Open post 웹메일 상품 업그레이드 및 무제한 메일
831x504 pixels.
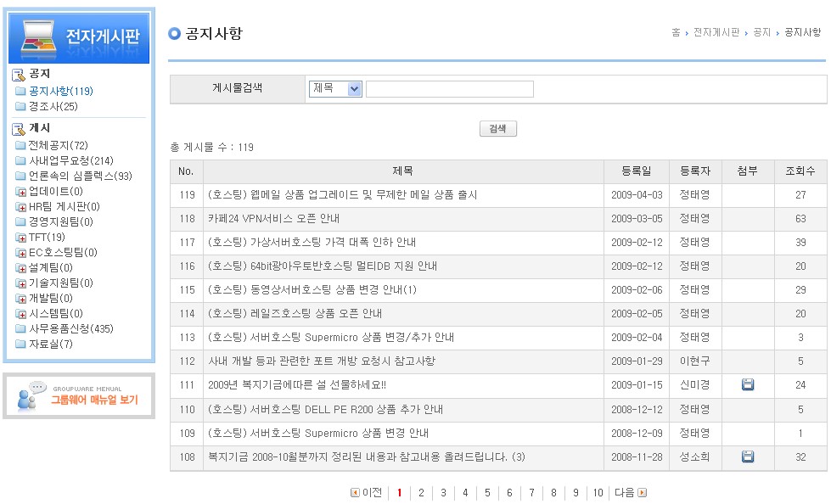click(x=342, y=195)
